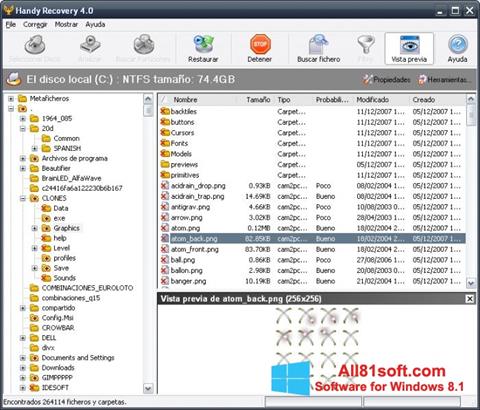This screenshot has height=410, width=480.
Task: Open Herramientas in the disk header bar
Action: pyautogui.click(x=445, y=79)
